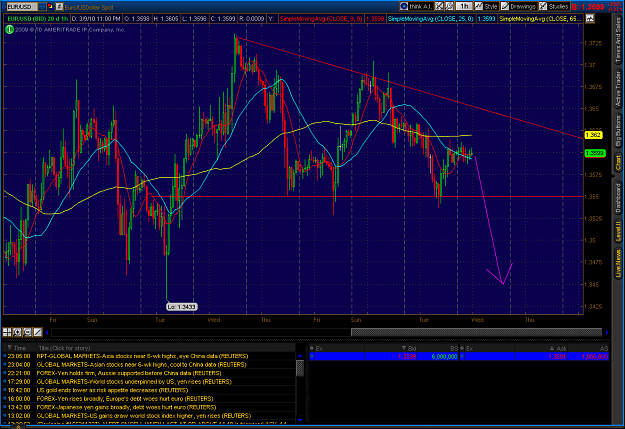The image size is (625, 429).
Task: Click the green 1.3599 price axis label
Action: 595,153
